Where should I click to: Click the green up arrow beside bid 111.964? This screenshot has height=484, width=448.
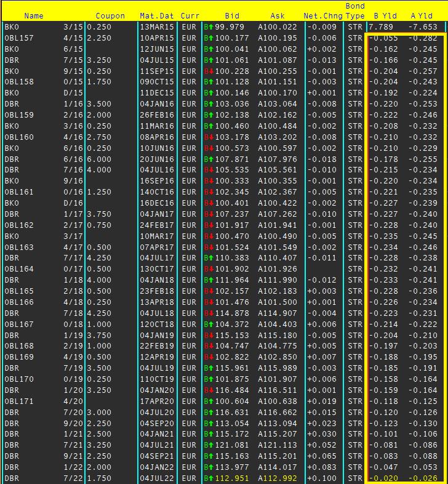pos(211,280)
